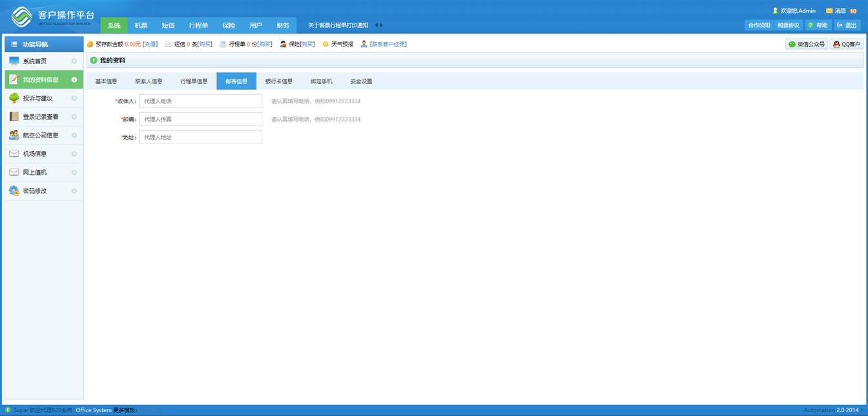Click the 天气预报 sun icon
This screenshot has width=868, height=416.
(x=325, y=45)
